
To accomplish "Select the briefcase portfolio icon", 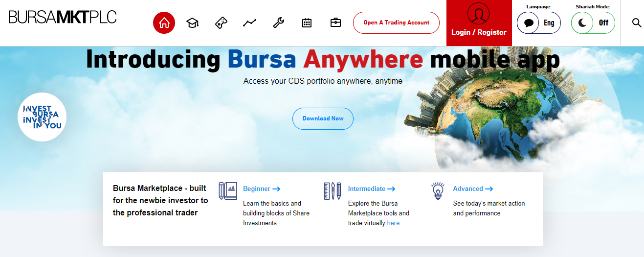I will click(335, 23).
